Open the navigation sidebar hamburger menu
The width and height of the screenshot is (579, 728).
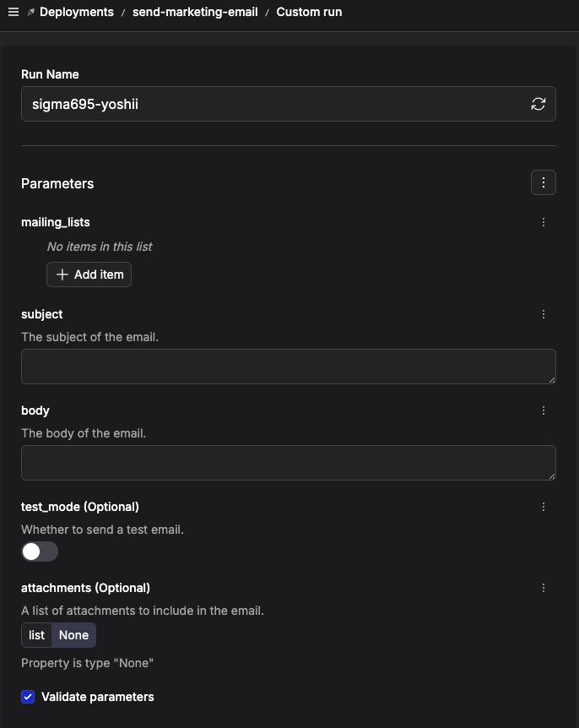(x=13, y=12)
